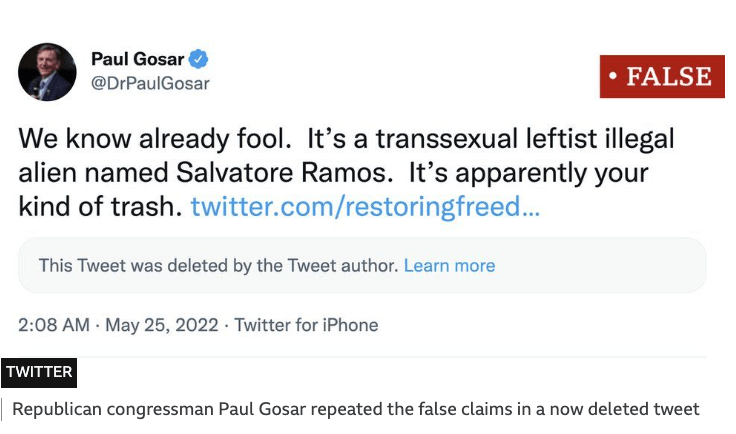Screen dimensions: 736x434
Task: Click the 'This Tweet was deleted' notice text
Action: tap(218, 265)
